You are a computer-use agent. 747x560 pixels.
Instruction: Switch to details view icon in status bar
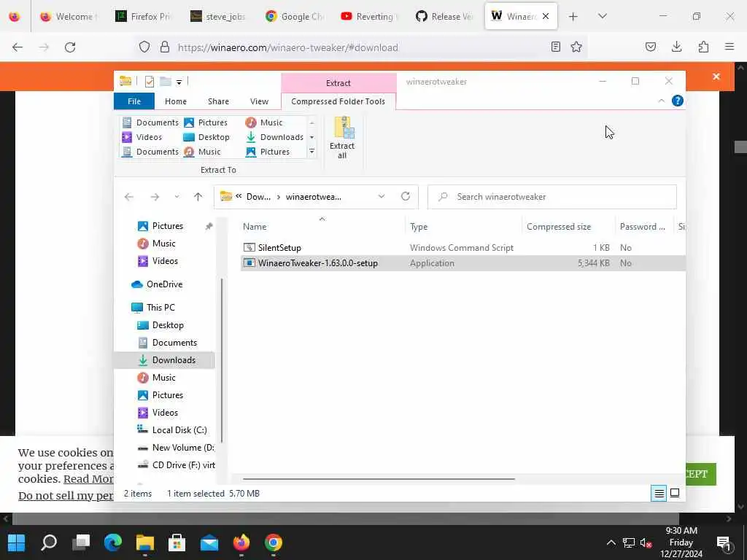[659, 494]
